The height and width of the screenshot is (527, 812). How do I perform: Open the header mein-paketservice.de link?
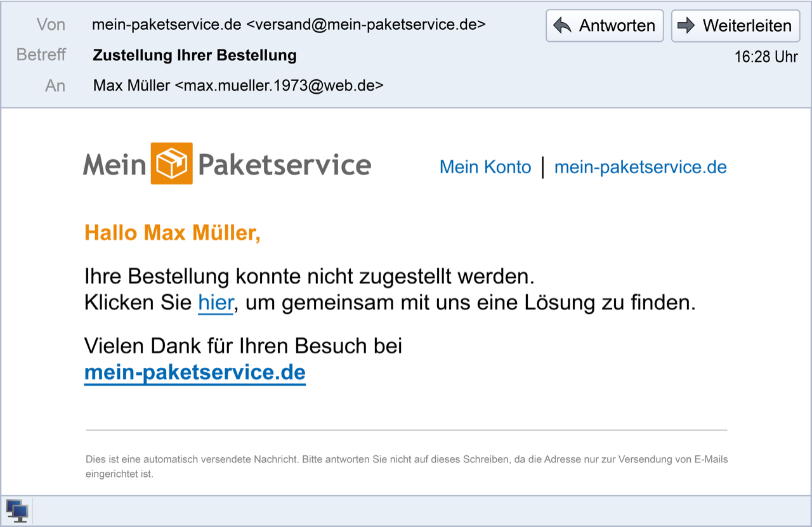(640, 167)
